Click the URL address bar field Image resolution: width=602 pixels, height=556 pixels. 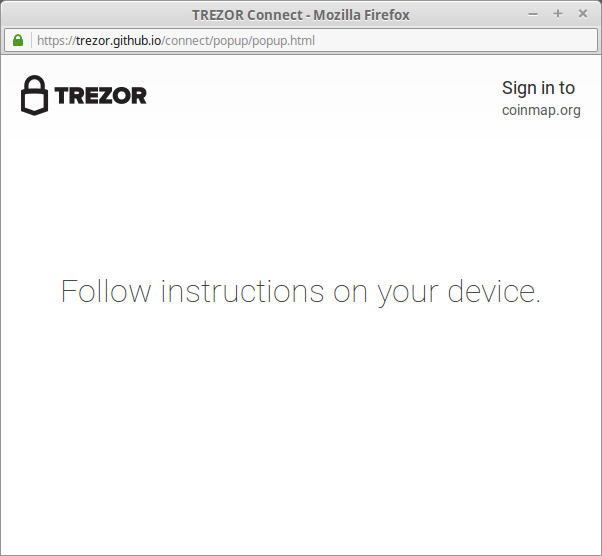[x=301, y=40]
